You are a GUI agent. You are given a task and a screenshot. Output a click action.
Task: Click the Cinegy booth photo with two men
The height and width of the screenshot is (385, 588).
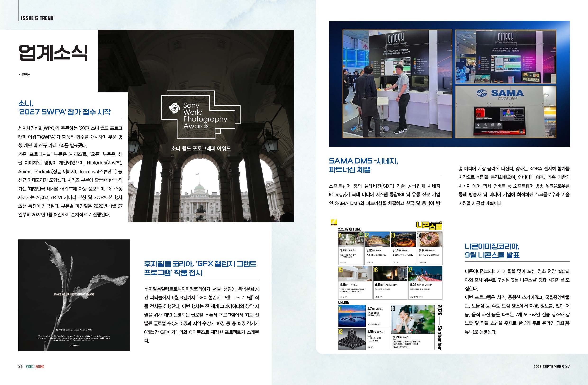pos(397,84)
